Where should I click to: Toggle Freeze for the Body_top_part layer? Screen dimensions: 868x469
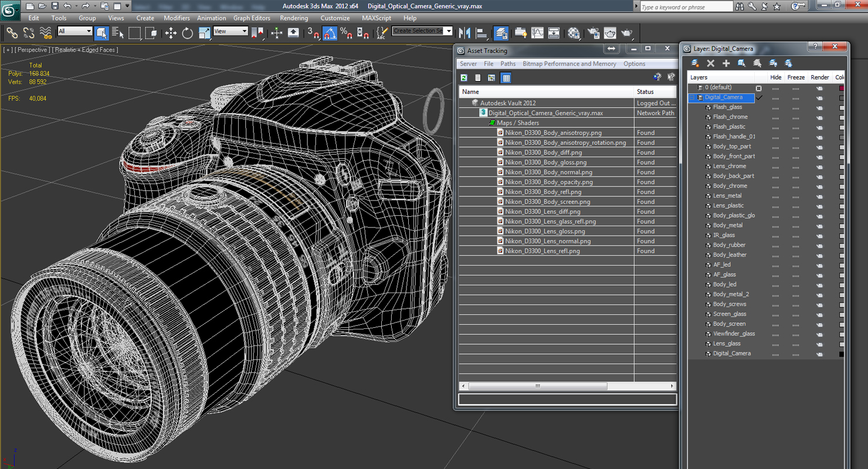click(795, 147)
